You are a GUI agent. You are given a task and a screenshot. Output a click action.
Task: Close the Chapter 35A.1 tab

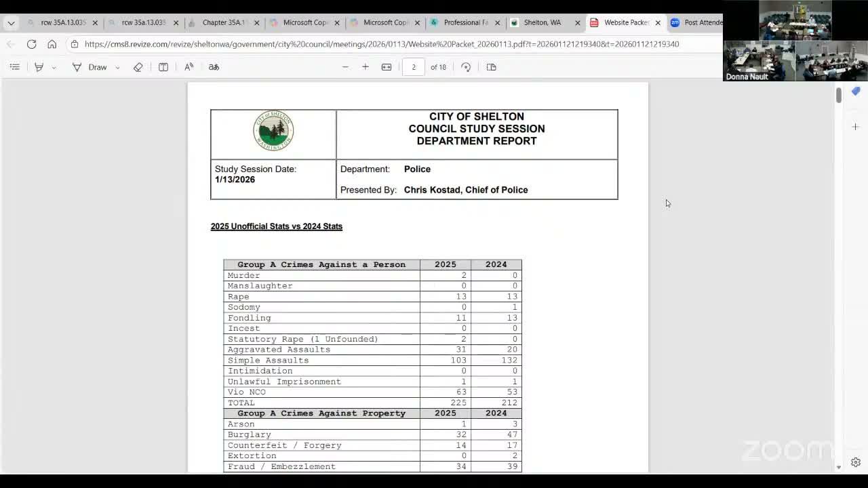click(256, 22)
